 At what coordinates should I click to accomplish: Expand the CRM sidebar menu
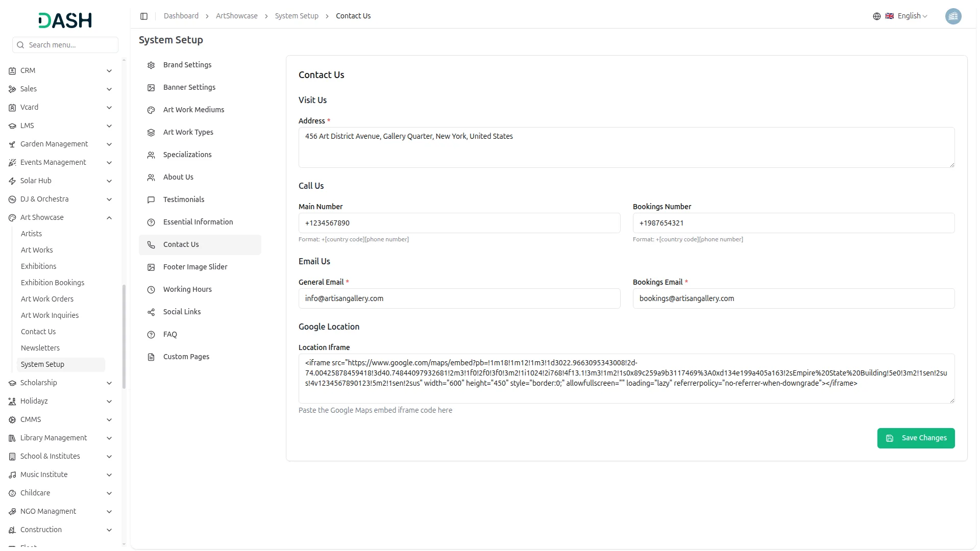coord(109,71)
